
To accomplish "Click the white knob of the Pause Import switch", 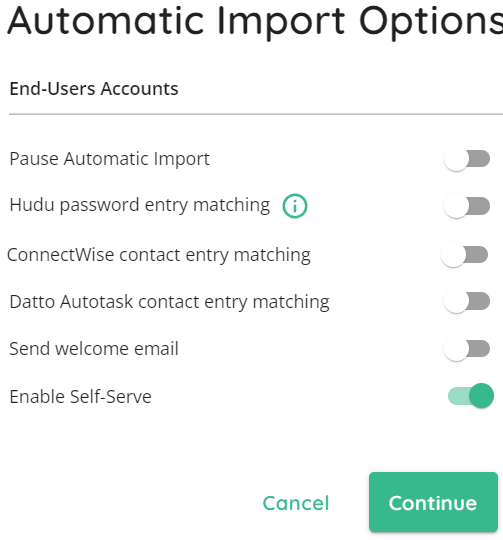I will pos(456,159).
